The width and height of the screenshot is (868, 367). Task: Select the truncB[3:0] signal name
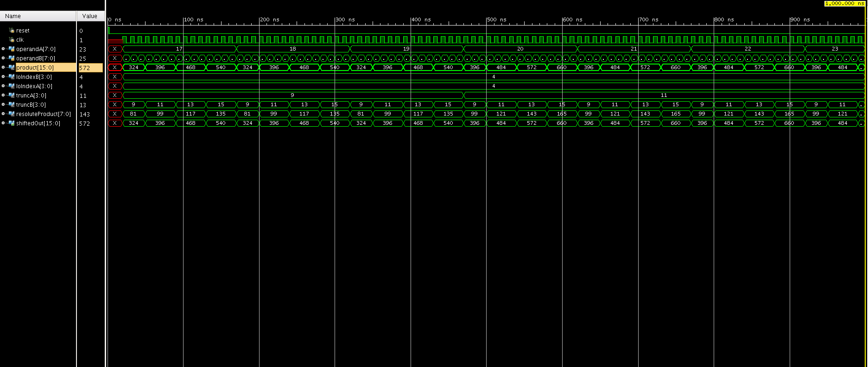31,105
